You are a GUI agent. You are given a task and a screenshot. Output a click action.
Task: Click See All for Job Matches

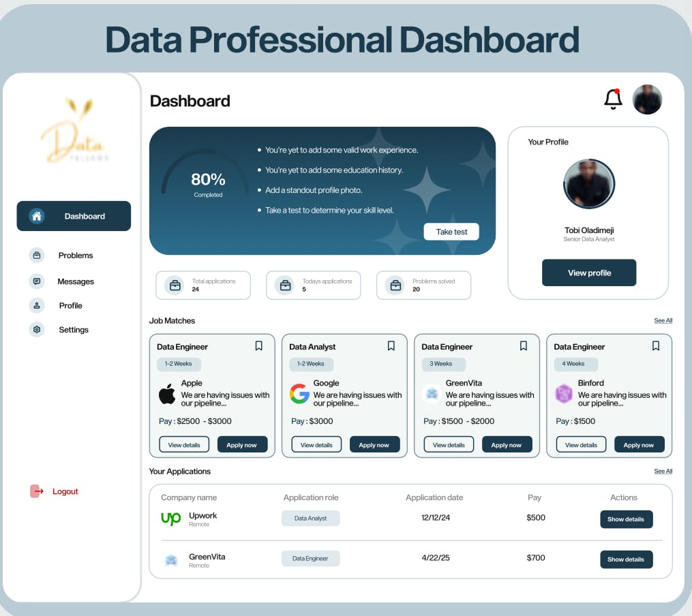pos(663,320)
